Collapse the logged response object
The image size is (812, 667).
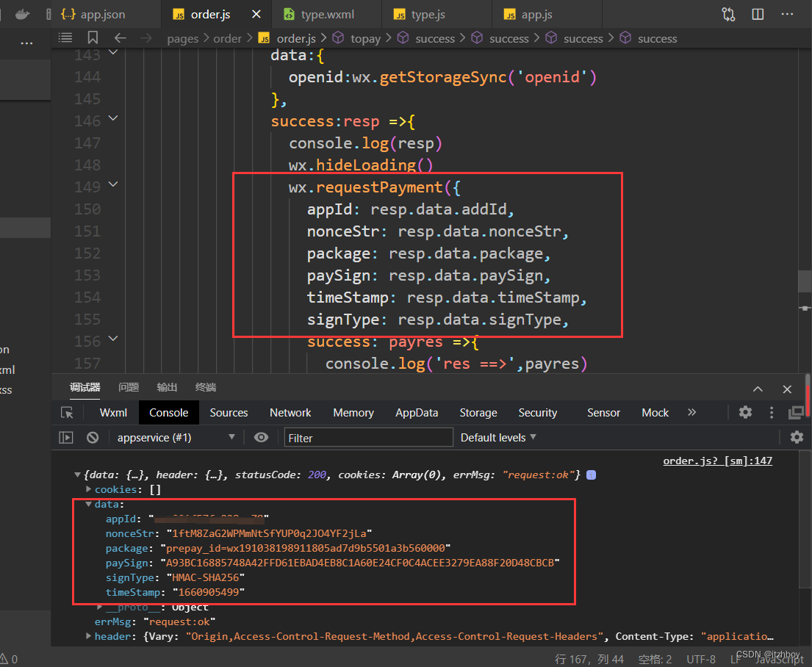(77, 475)
